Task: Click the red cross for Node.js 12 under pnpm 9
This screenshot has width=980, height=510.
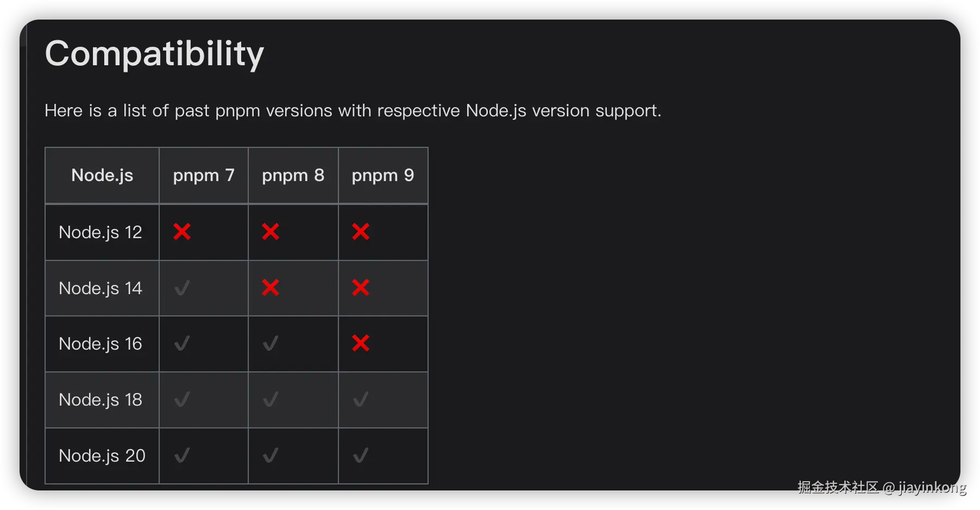Action: pos(361,232)
